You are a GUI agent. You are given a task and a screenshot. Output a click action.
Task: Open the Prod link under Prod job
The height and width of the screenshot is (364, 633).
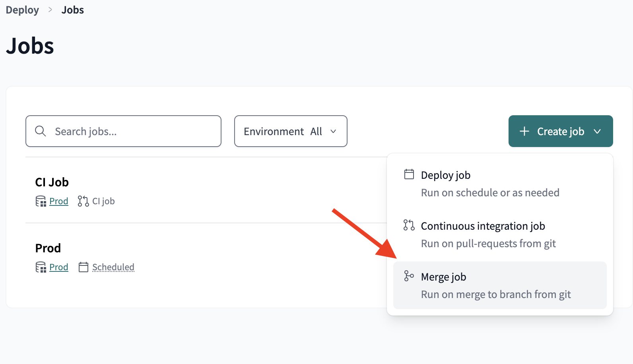[59, 267]
